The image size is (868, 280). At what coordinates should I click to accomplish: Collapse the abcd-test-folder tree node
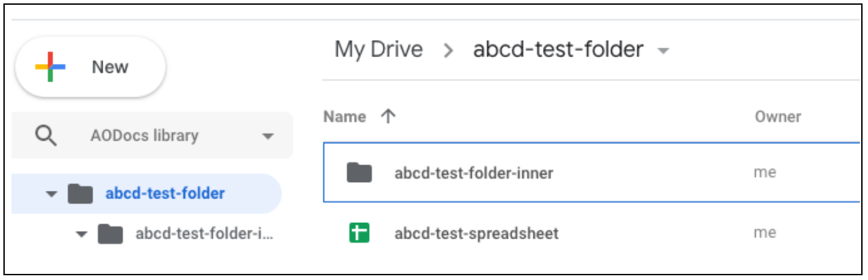52,194
